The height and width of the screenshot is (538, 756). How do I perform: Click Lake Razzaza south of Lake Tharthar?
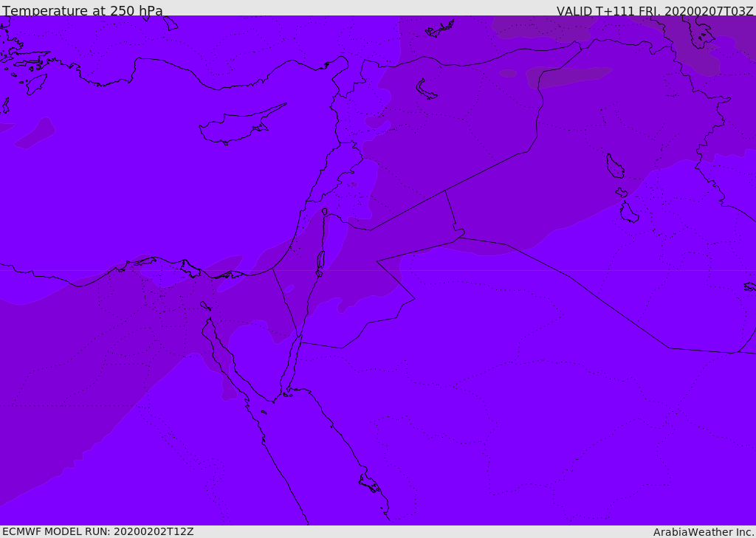click(x=628, y=213)
